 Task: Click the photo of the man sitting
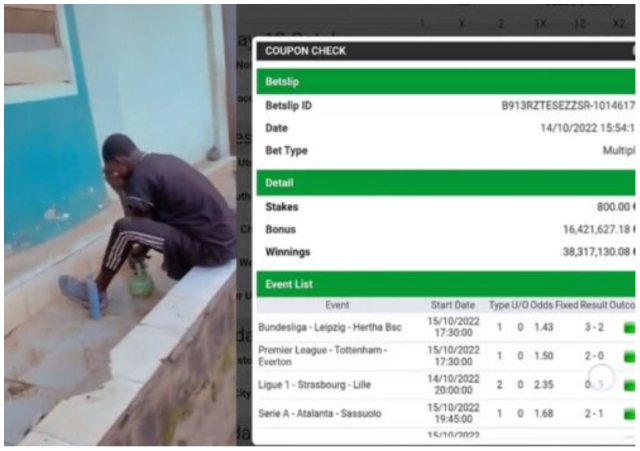click(x=120, y=225)
